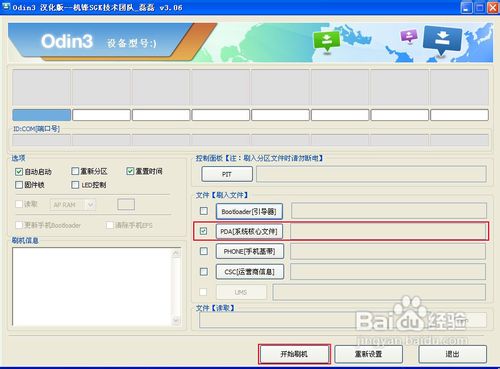The height and width of the screenshot is (369, 500).
Task: Click inside the 刷机信息 log box
Action: 92,287
